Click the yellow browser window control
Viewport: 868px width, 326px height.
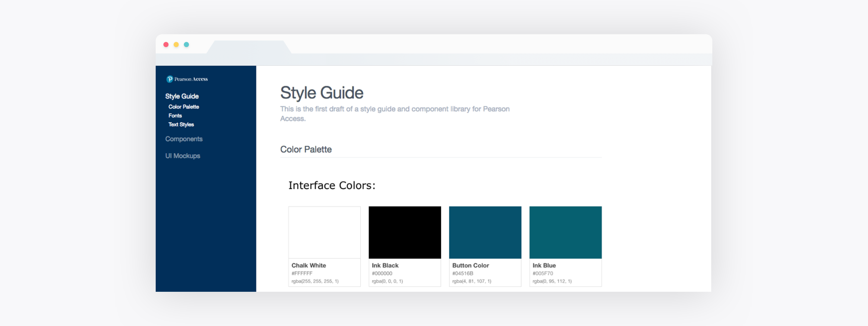click(176, 44)
